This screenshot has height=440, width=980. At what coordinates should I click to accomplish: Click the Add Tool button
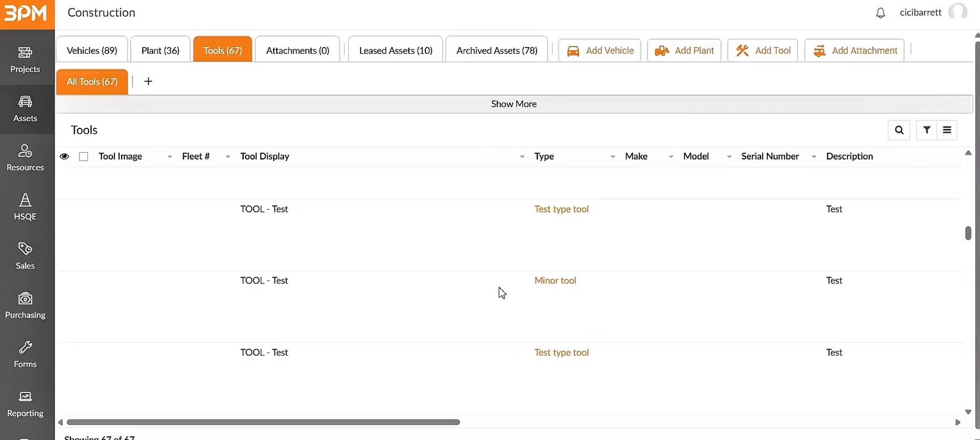point(762,50)
